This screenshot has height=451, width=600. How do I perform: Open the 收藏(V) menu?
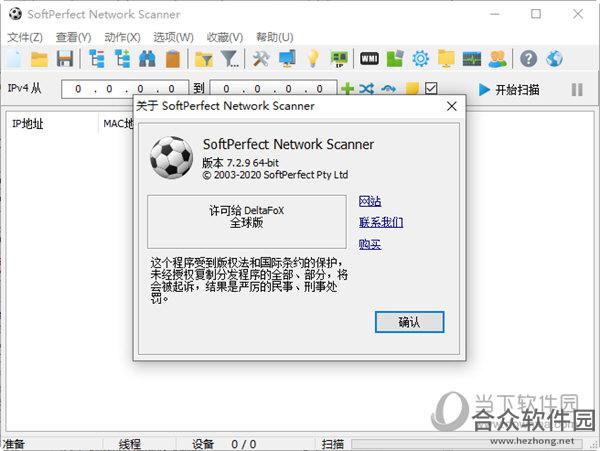(x=225, y=37)
